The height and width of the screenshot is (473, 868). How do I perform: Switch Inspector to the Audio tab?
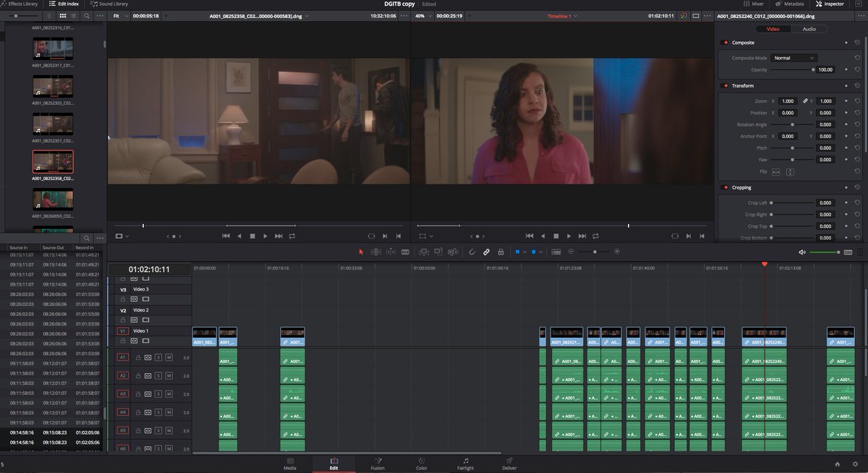[x=809, y=29]
